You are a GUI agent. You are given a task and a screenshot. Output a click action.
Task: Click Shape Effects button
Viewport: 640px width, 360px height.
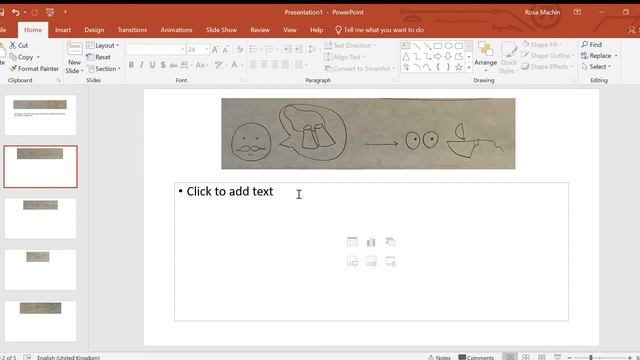point(547,67)
